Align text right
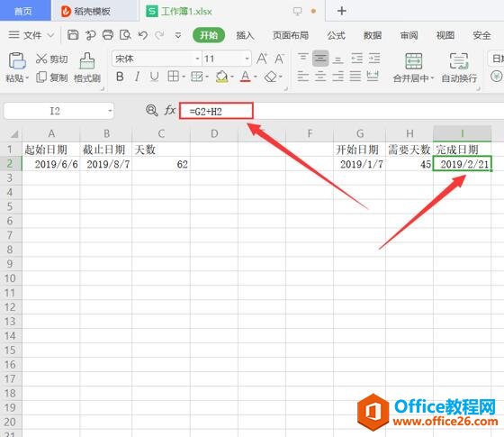Image resolution: width=504 pixels, height=437 pixels. click(337, 77)
